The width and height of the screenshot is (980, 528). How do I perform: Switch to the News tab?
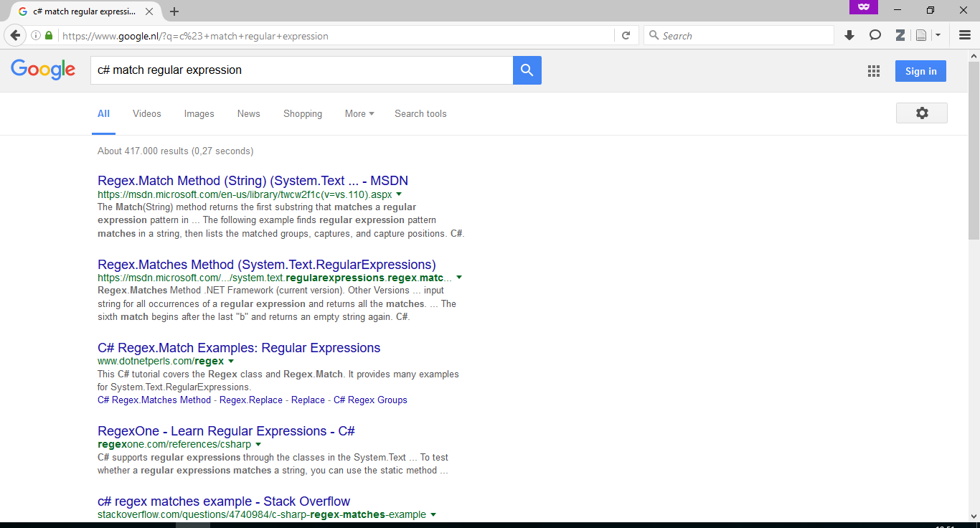point(249,113)
